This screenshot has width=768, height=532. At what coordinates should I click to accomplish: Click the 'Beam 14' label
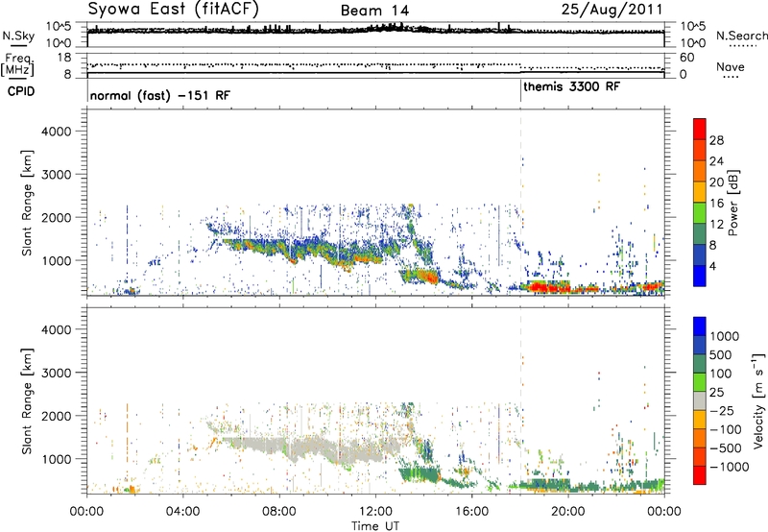tap(374, 11)
